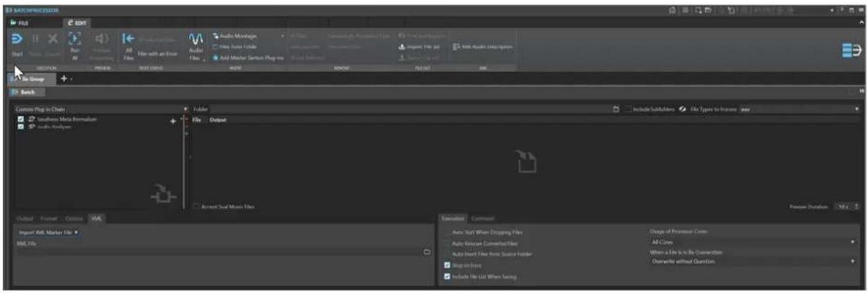Add plug-in with the plus icon
Viewport: 868px width, 293px height.
coord(173,121)
